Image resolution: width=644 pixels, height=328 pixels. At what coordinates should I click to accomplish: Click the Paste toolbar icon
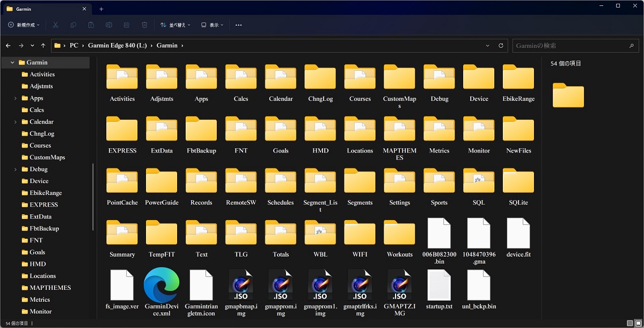pyautogui.click(x=91, y=25)
